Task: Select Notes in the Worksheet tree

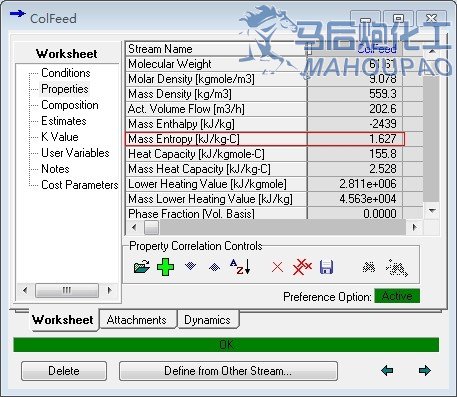Action: (55, 169)
